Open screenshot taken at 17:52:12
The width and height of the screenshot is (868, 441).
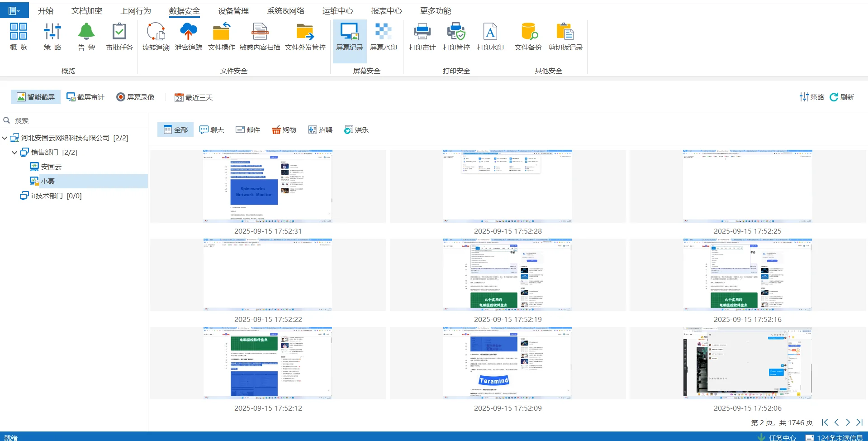point(268,363)
